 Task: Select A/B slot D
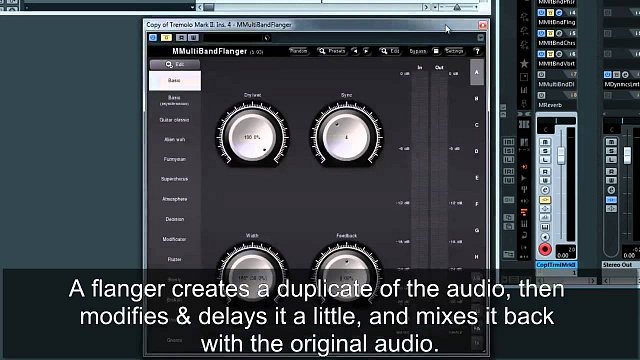[477, 151]
